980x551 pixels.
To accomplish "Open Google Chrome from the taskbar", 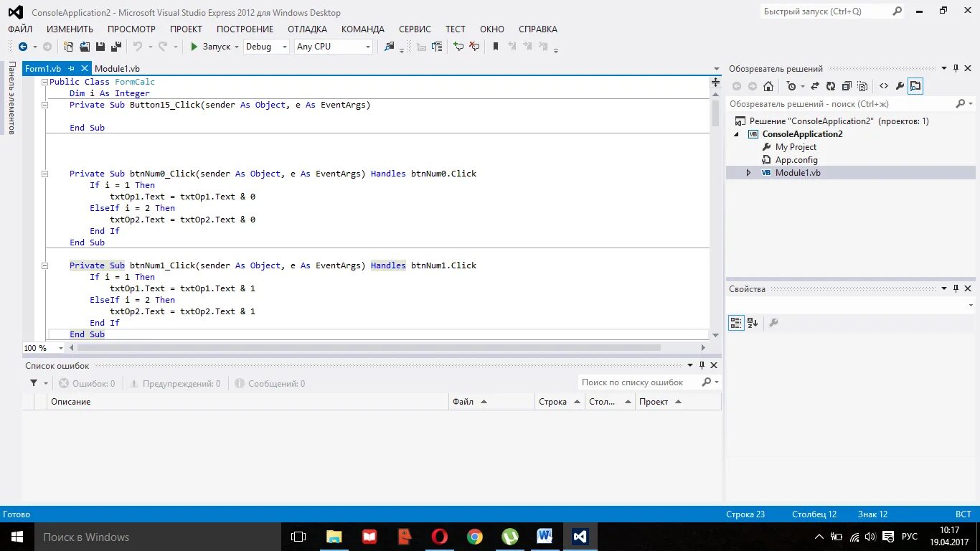I will (x=475, y=537).
